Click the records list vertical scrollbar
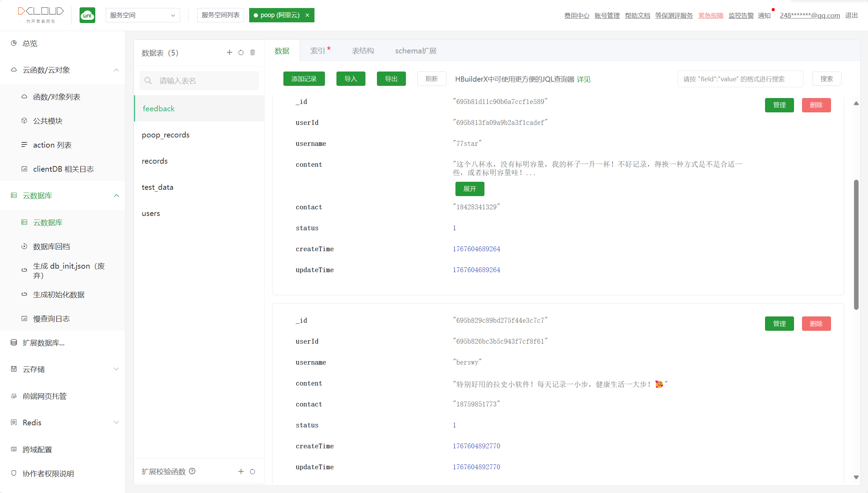 856,244
